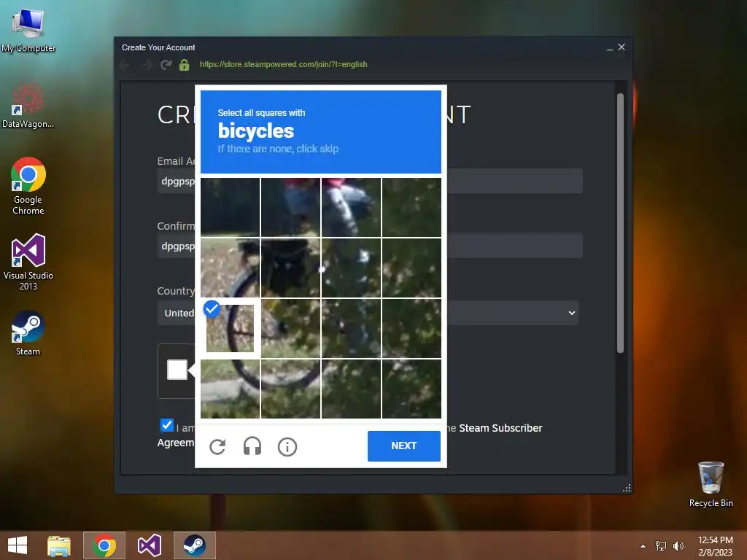This screenshot has height=560, width=747.
Task: Uncheck the age and agreement checkbox
Action: coord(167,425)
